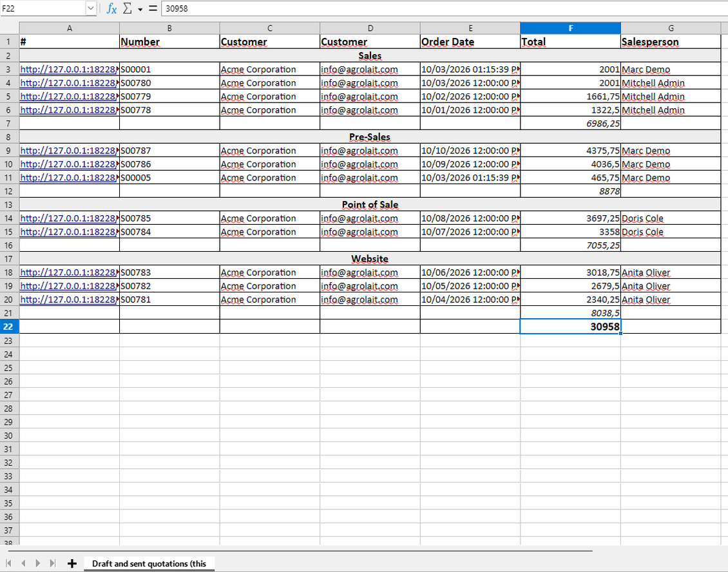728x572 pixels.
Task: Add a new sheet with plus icon
Action: (x=72, y=563)
